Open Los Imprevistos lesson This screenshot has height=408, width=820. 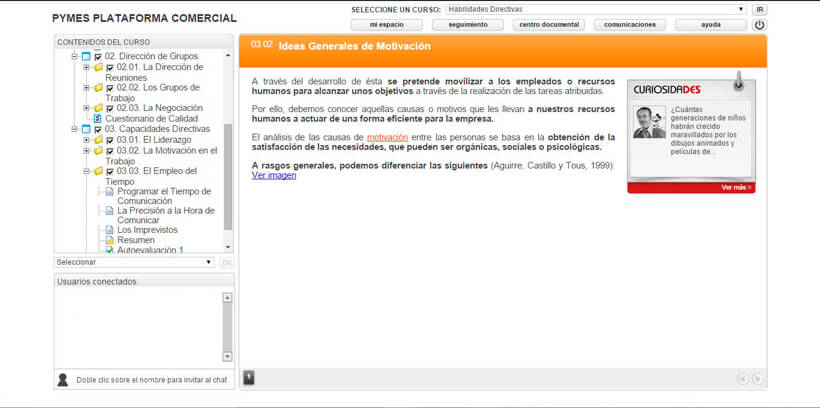(x=147, y=230)
